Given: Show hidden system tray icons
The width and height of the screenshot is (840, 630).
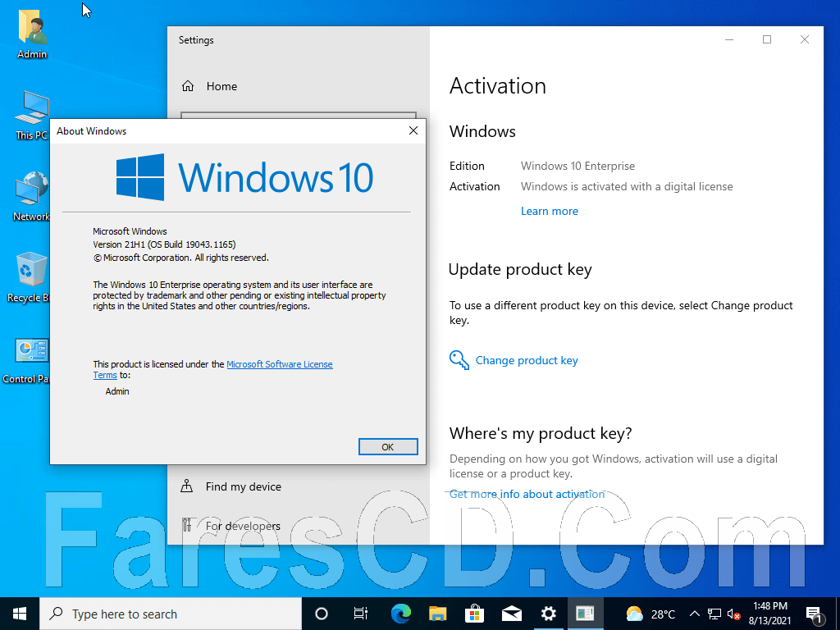Looking at the screenshot, I should [x=694, y=614].
